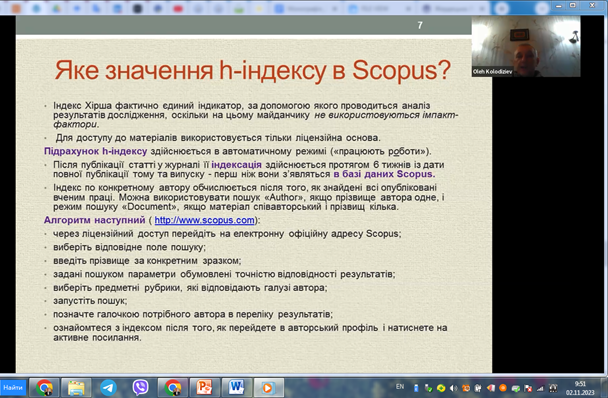Open the EN language indicator
608x398 pixels.
tap(400, 386)
